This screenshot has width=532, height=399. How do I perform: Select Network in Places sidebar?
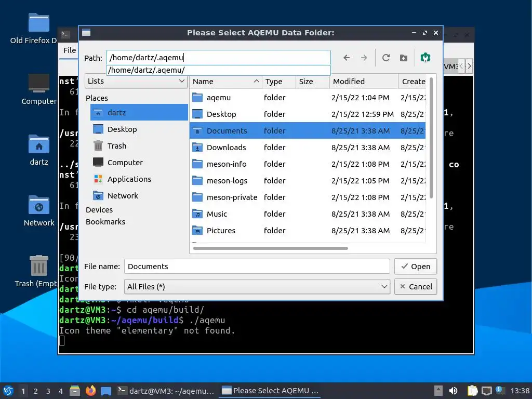(x=139, y=195)
